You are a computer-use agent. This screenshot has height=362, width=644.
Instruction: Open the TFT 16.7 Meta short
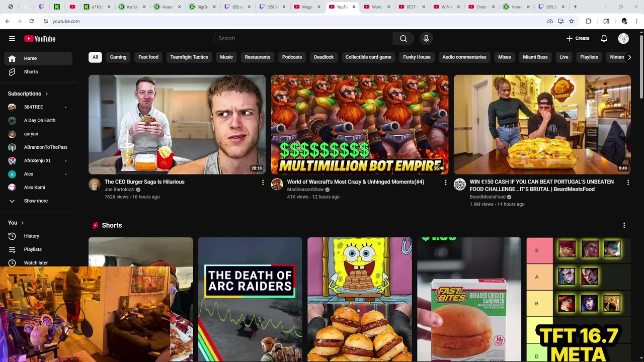[x=579, y=300]
